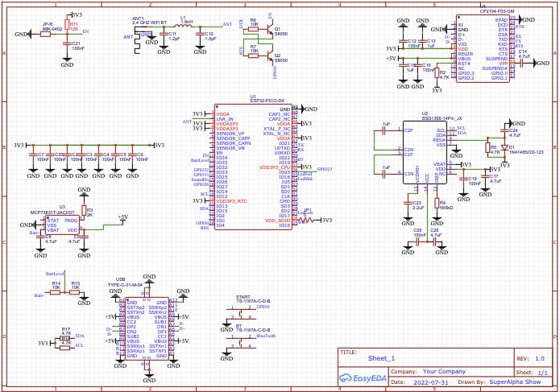Select resistor R3 2K symbol

pos(84,210)
